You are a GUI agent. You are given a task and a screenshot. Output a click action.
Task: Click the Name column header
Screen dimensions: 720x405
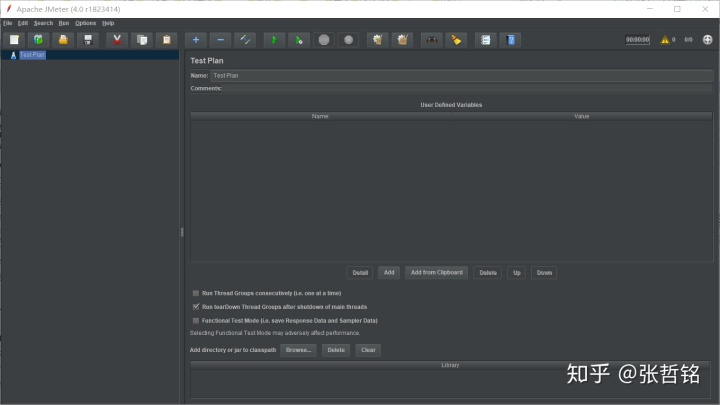[320, 116]
